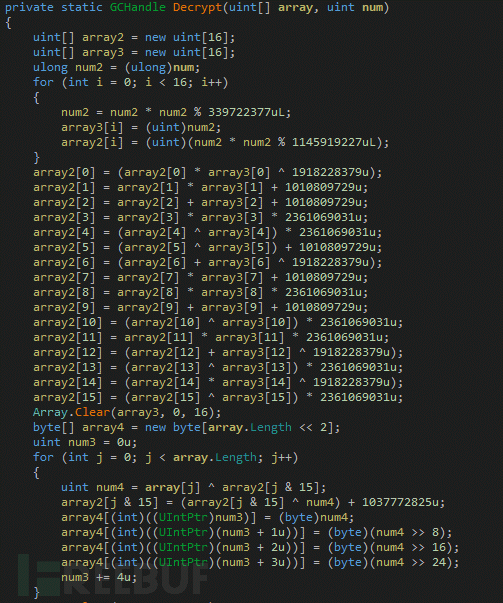Click array2 in its declaration line
Viewport: 503px width, 603px height.
click(103, 37)
